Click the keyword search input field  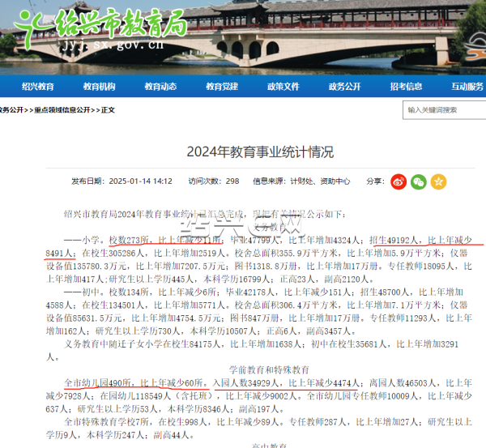tap(445, 110)
